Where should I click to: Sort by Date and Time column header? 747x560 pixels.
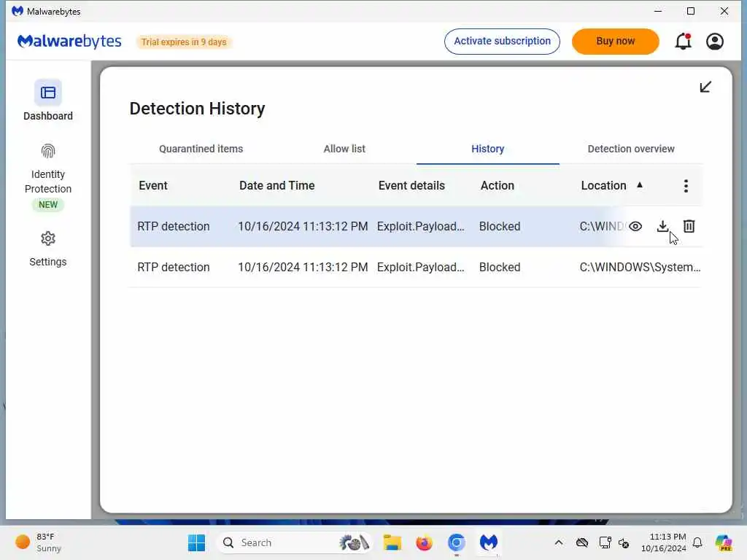(x=276, y=185)
